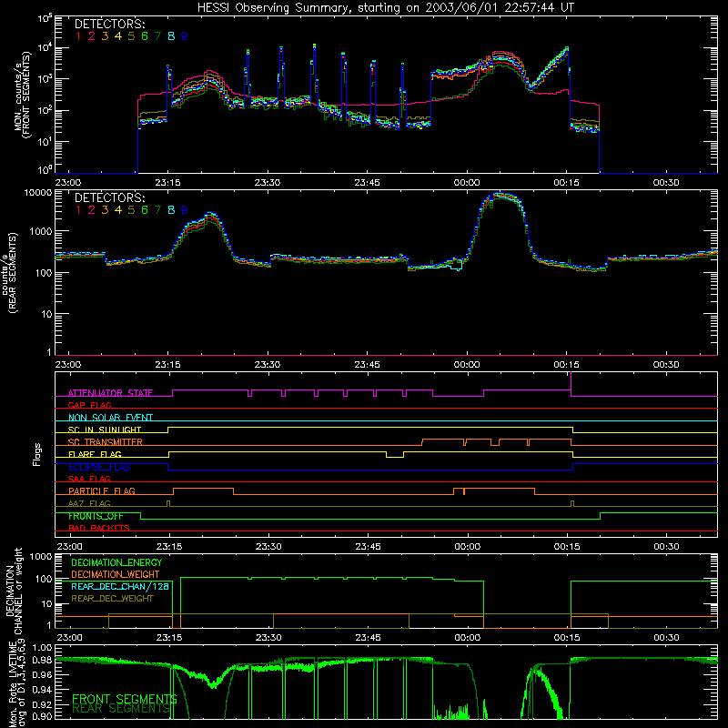Click DETECTORS: heading in front segments plot
728x728 pixels.
click(110, 24)
